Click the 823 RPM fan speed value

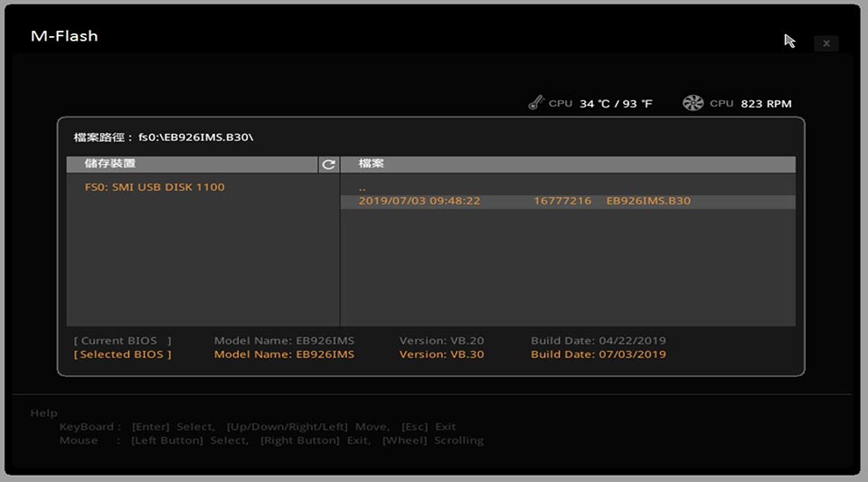click(x=766, y=103)
